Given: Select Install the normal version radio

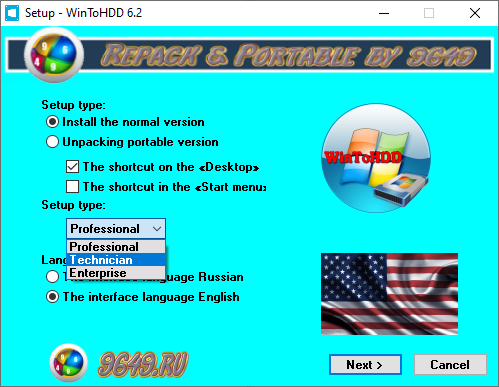Looking at the screenshot, I should coord(52,122).
